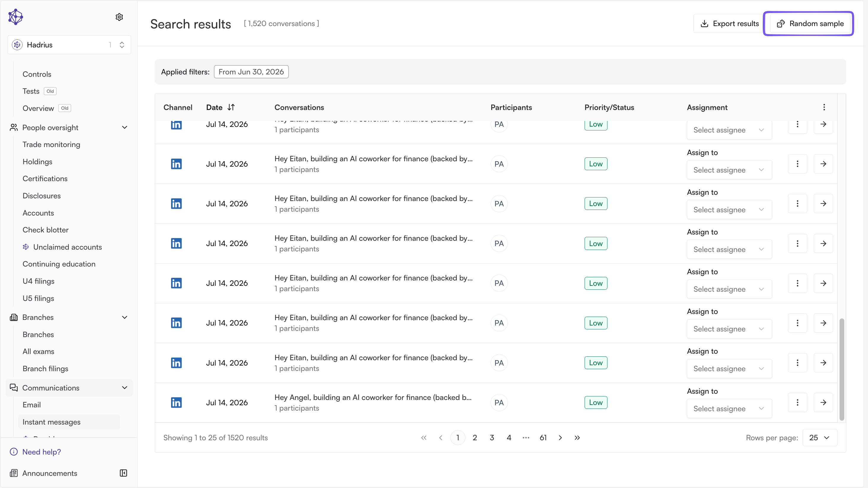
Task: Sort results by the Date column arrows
Action: point(231,107)
